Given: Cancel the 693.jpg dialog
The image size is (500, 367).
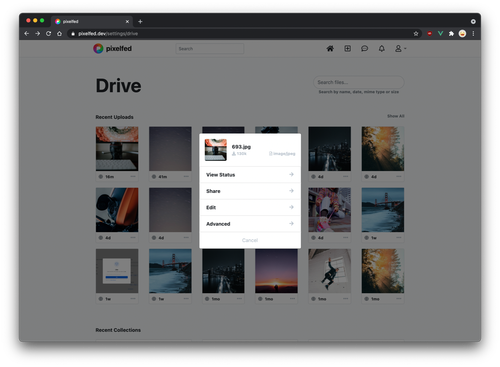Looking at the screenshot, I should pos(250,240).
